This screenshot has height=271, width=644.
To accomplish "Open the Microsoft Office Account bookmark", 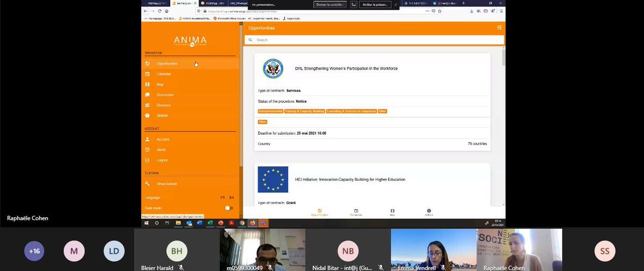I will [x=230, y=18].
